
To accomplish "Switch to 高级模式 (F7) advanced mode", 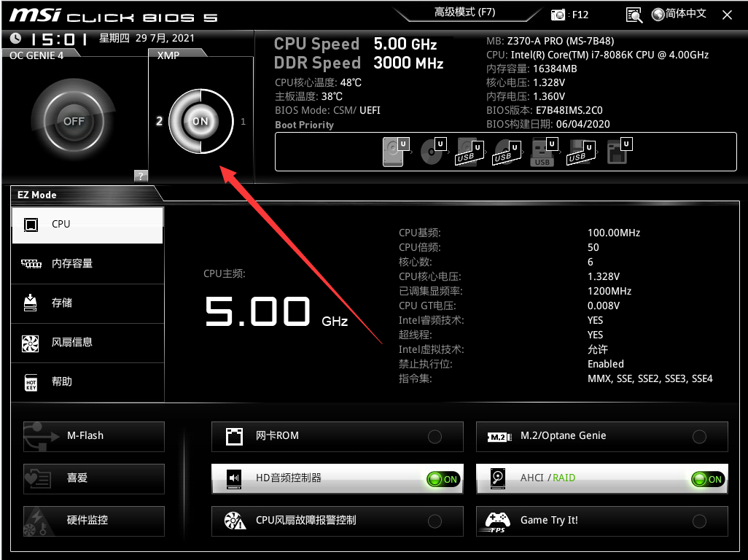I will (x=464, y=12).
